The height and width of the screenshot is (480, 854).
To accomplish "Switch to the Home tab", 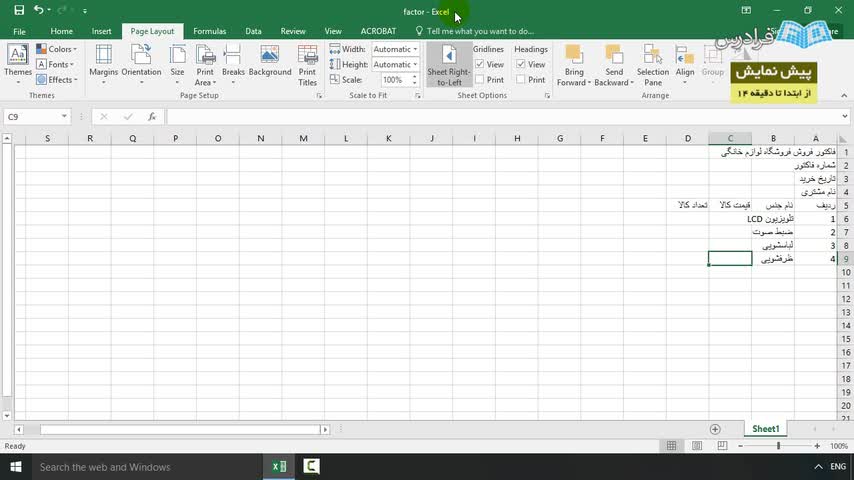I will (x=62, y=32).
